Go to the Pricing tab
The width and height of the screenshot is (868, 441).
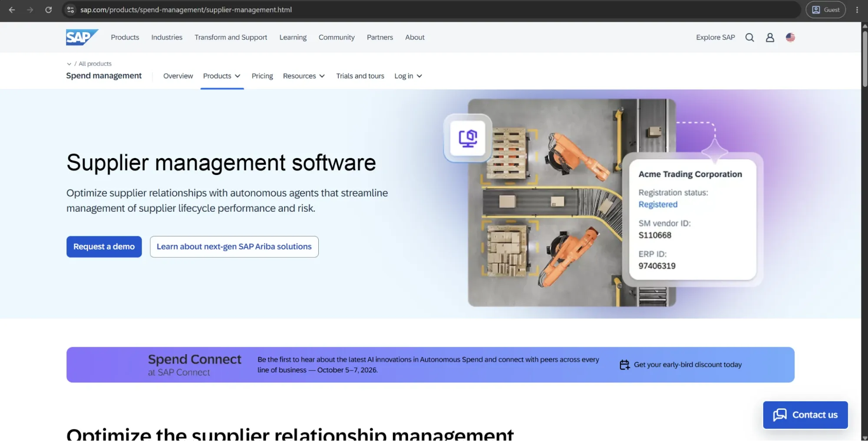262,76
